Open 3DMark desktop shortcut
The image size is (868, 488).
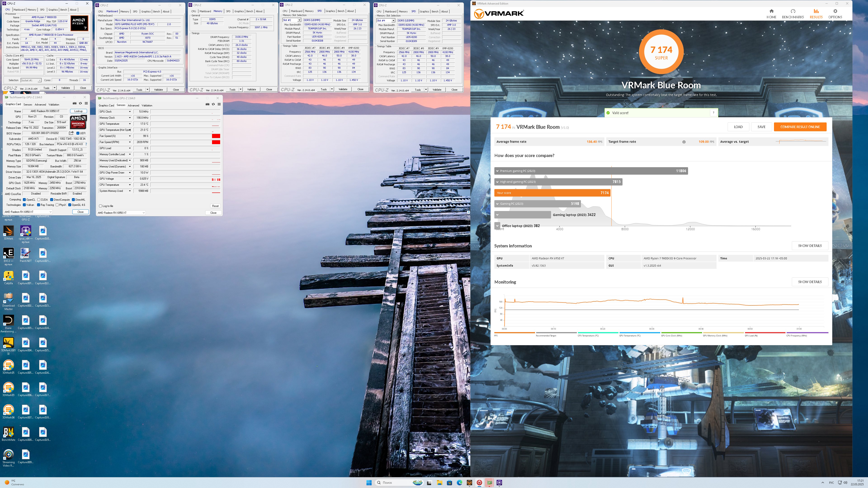[x=8, y=233]
